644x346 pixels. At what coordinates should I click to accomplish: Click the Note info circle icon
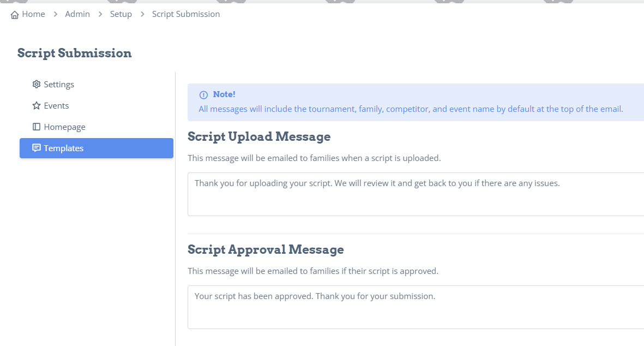[203, 95]
